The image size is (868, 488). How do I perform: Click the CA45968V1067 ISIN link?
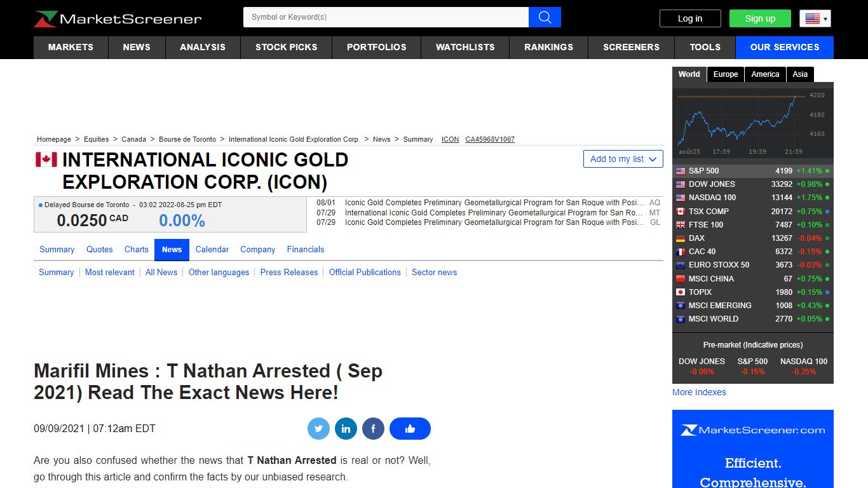(x=490, y=139)
